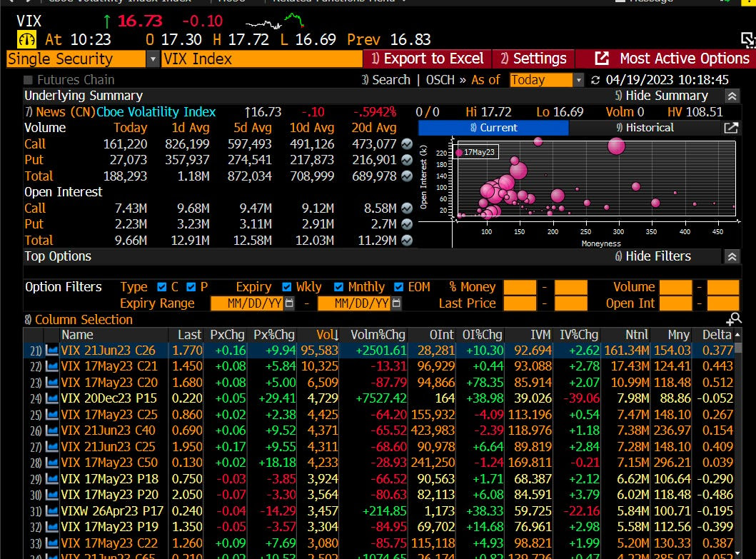Click the VIX Index security field
The height and width of the screenshot is (559, 756).
point(262,59)
